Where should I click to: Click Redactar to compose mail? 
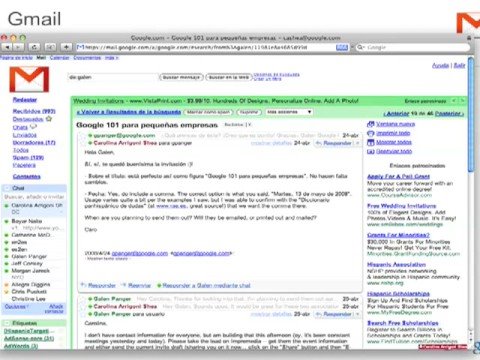tap(25, 100)
